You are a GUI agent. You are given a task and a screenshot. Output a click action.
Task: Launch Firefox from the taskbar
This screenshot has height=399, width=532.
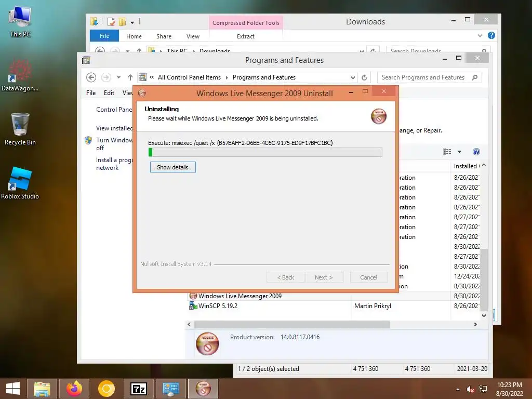(74, 389)
